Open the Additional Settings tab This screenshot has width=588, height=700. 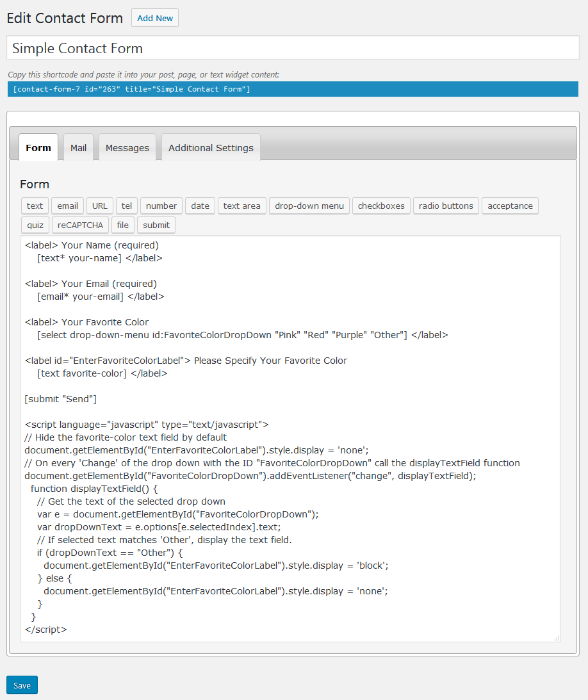click(x=211, y=148)
